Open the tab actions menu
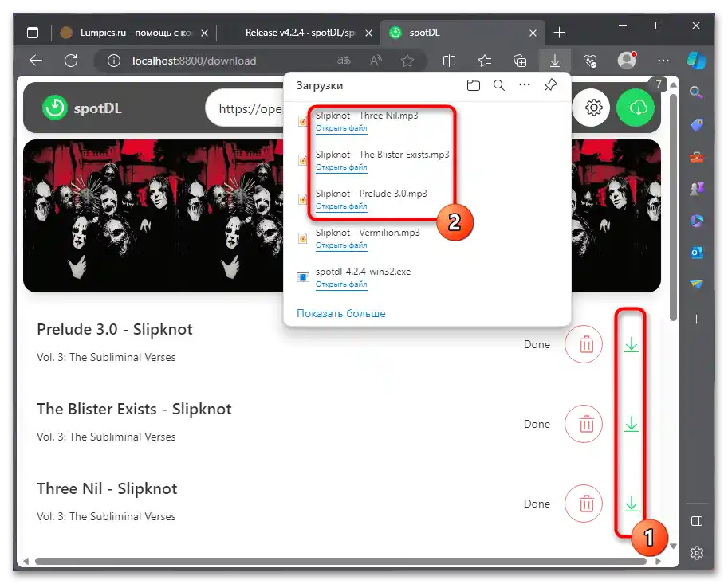The width and height of the screenshot is (728, 584). click(x=33, y=33)
